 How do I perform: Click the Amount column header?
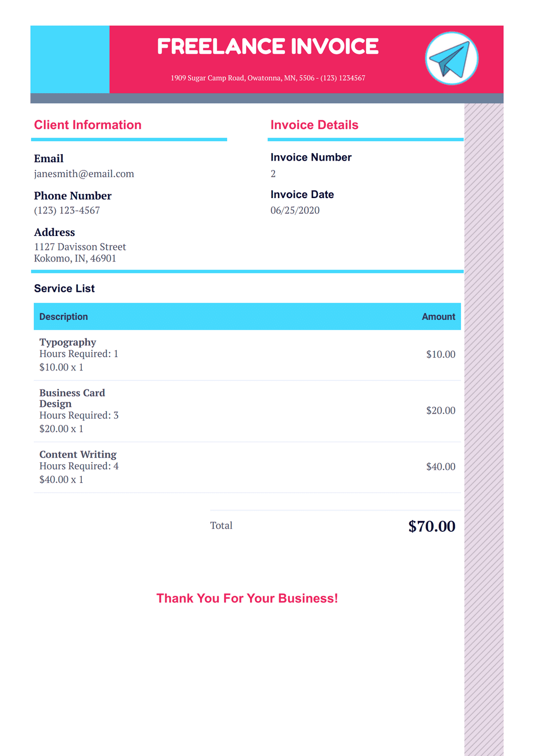438,317
